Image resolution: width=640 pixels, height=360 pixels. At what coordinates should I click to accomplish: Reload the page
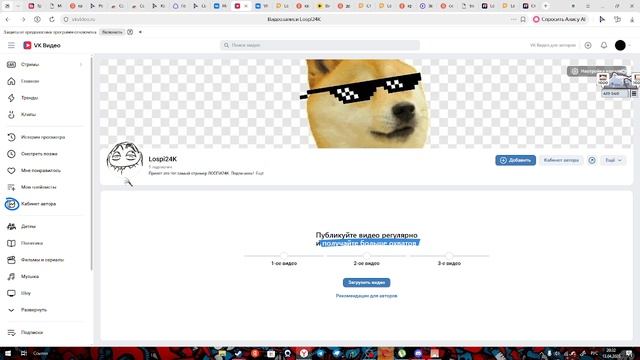pyautogui.click(x=52, y=19)
